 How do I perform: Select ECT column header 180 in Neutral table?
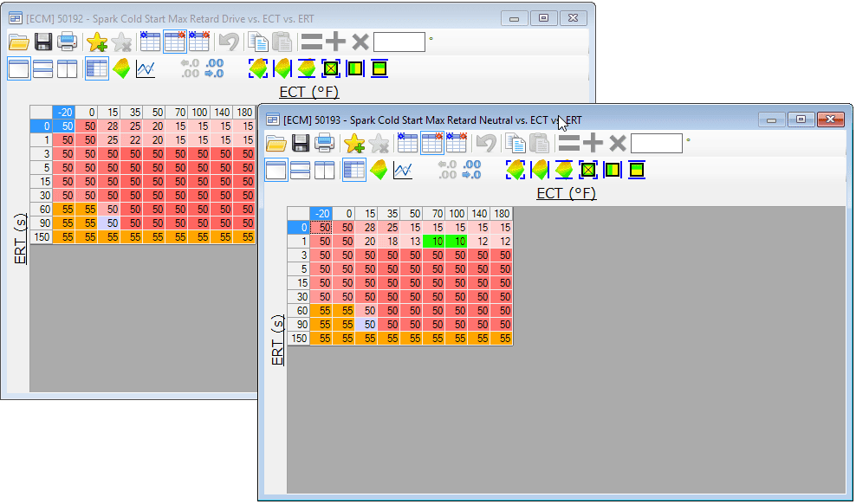(x=502, y=214)
